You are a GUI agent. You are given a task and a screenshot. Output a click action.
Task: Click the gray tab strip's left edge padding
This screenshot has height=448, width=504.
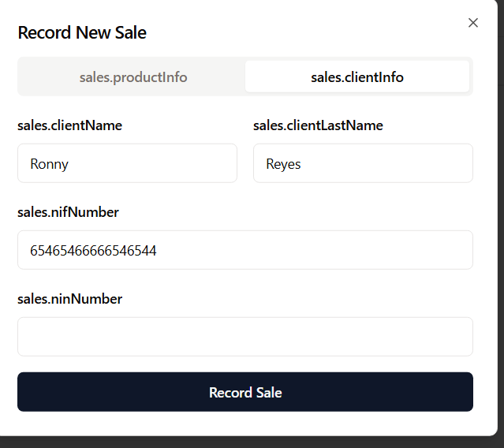pyautogui.click(x=20, y=77)
